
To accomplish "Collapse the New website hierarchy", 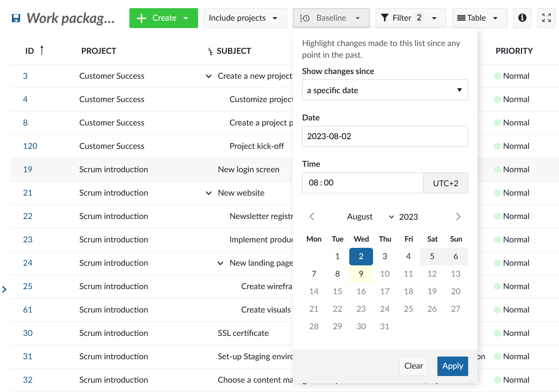I will 209,193.
